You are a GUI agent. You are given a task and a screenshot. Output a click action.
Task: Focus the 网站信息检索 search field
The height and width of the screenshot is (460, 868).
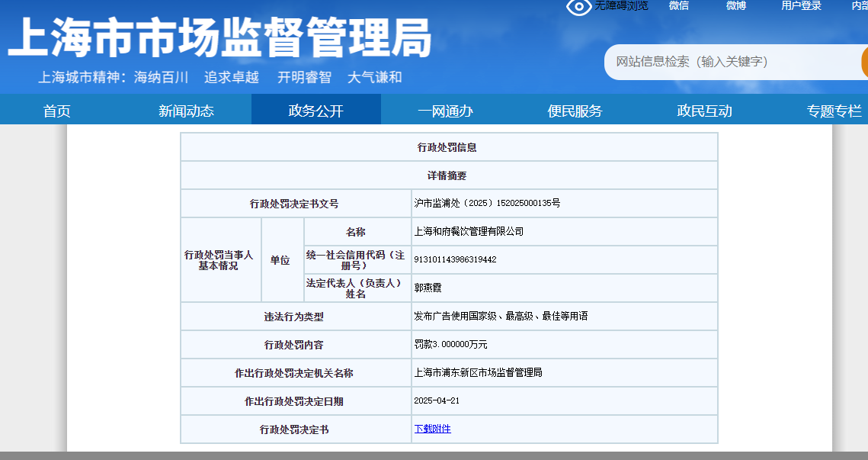(732, 62)
